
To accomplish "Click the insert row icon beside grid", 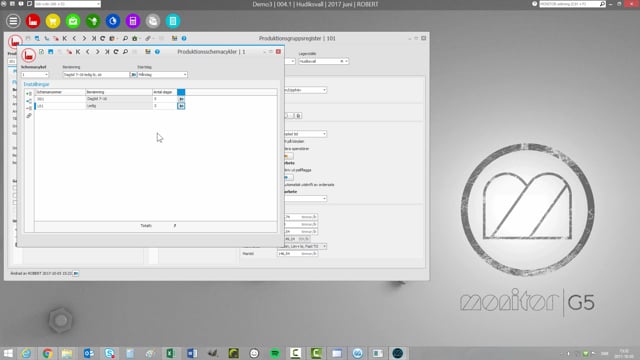I will (x=29, y=101).
